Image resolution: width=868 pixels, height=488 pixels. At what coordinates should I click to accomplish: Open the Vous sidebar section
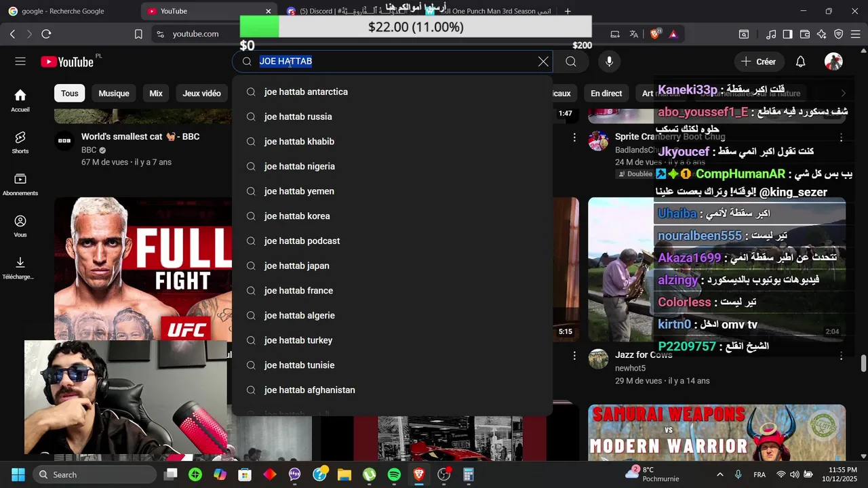[x=20, y=226]
